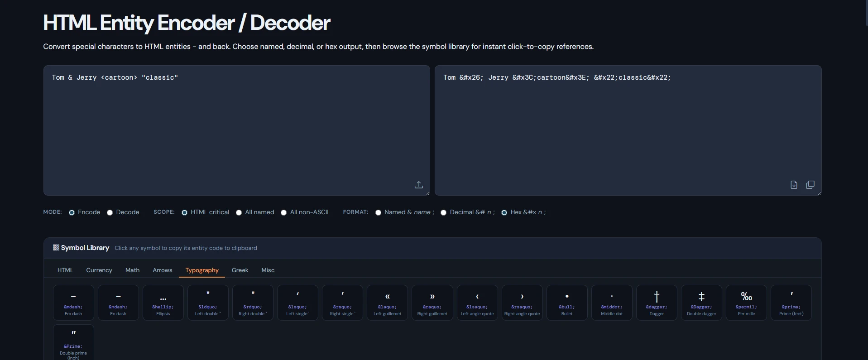The width and height of the screenshot is (868, 360).
Task: Open the Typography symbol tab
Action: click(202, 270)
